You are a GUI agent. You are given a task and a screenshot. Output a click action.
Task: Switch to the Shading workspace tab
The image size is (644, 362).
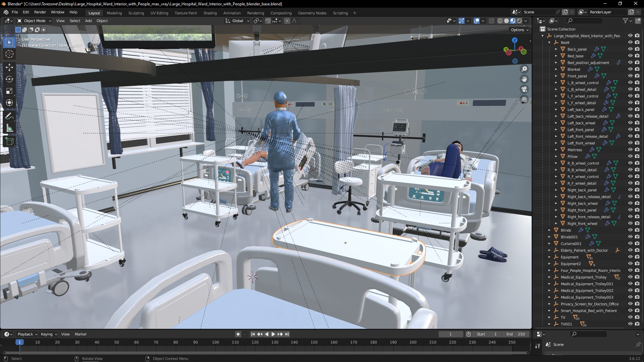(210, 13)
